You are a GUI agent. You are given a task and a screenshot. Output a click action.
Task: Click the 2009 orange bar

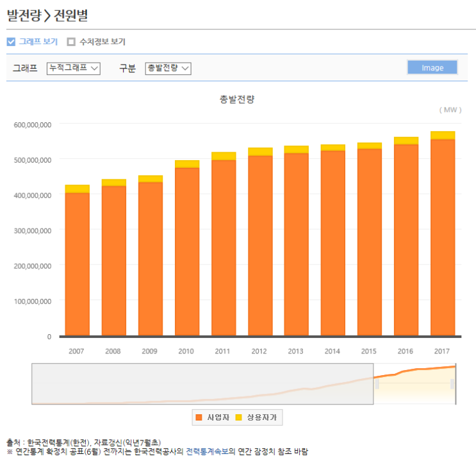click(x=151, y=259)
